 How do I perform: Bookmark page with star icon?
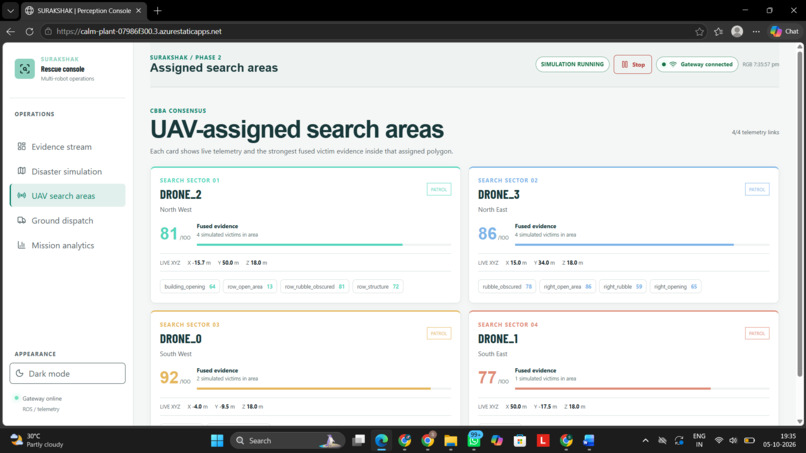click(x=700, y=31)
